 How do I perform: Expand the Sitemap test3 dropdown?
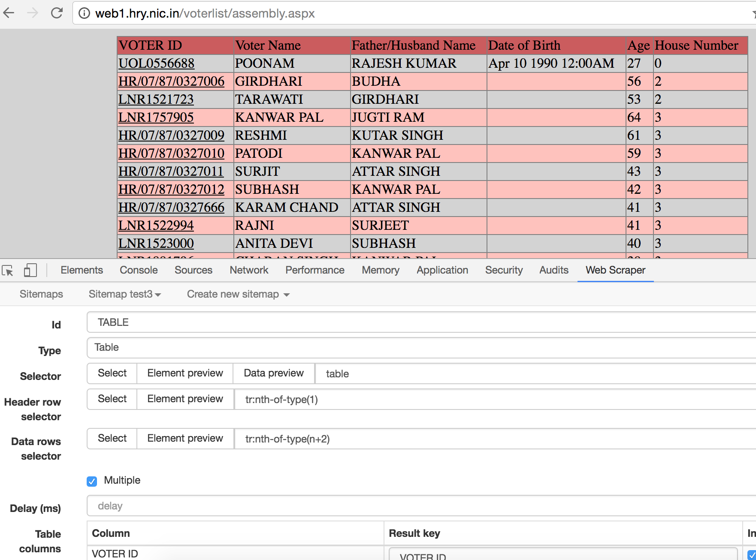pos(124,294)
